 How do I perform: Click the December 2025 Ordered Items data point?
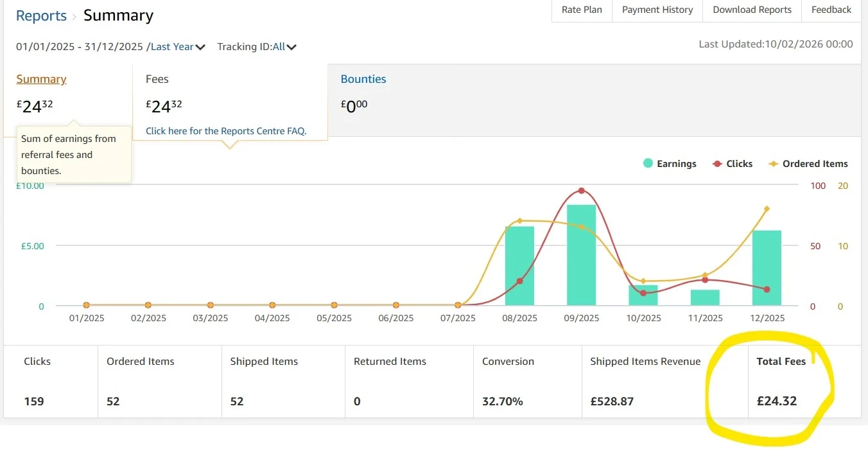click(x=767, y=209)
